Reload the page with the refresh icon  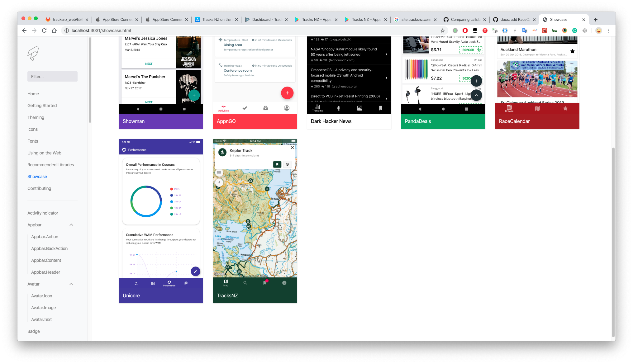click(x=44, y=31)
